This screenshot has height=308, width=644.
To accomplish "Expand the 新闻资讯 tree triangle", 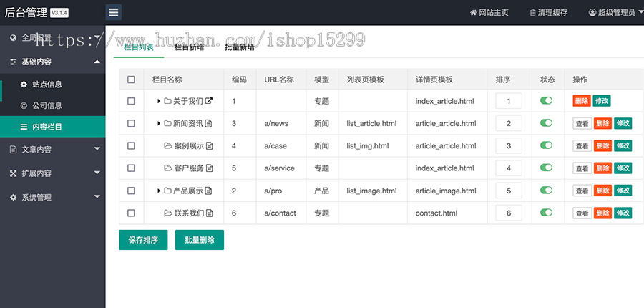I will [x=159, y=123].
